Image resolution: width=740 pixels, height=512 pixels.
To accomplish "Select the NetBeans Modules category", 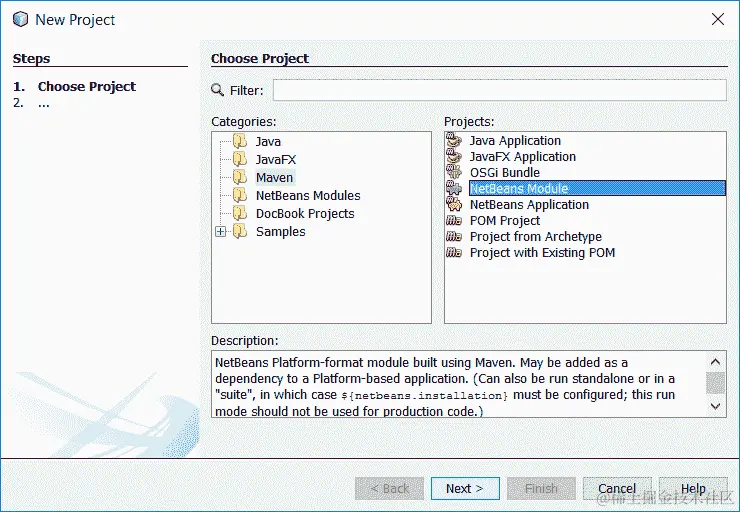I will pos(308,195).
